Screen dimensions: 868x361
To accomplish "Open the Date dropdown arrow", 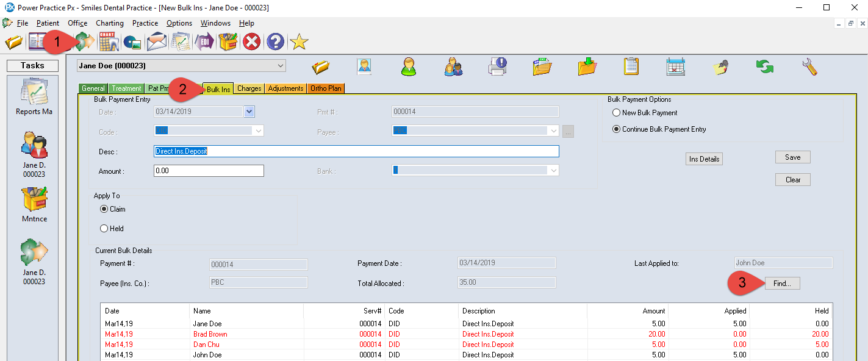I will coord(249,112).
